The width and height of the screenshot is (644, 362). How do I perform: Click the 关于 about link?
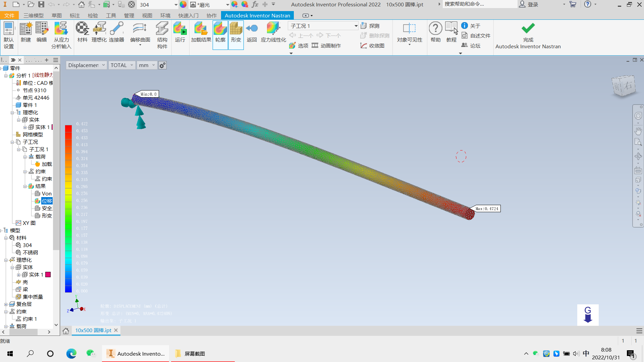point(471,26)
